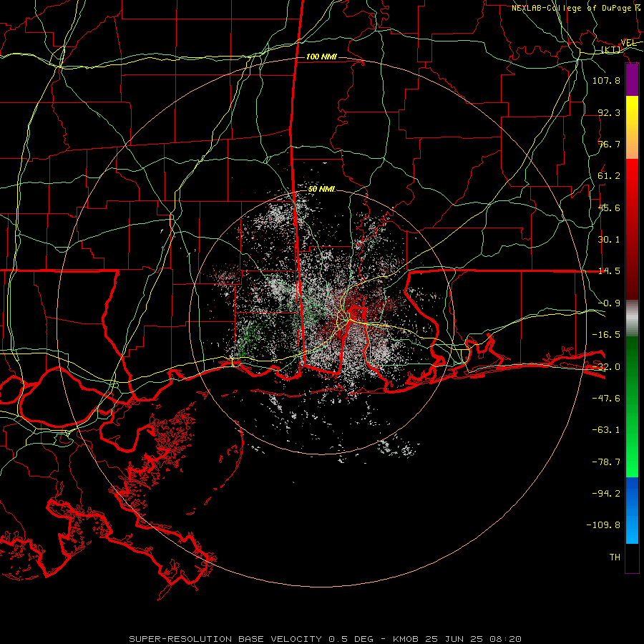The image size is (644, 644).
Task: Click the "VEL" legend title
Action: click(629, 43)
